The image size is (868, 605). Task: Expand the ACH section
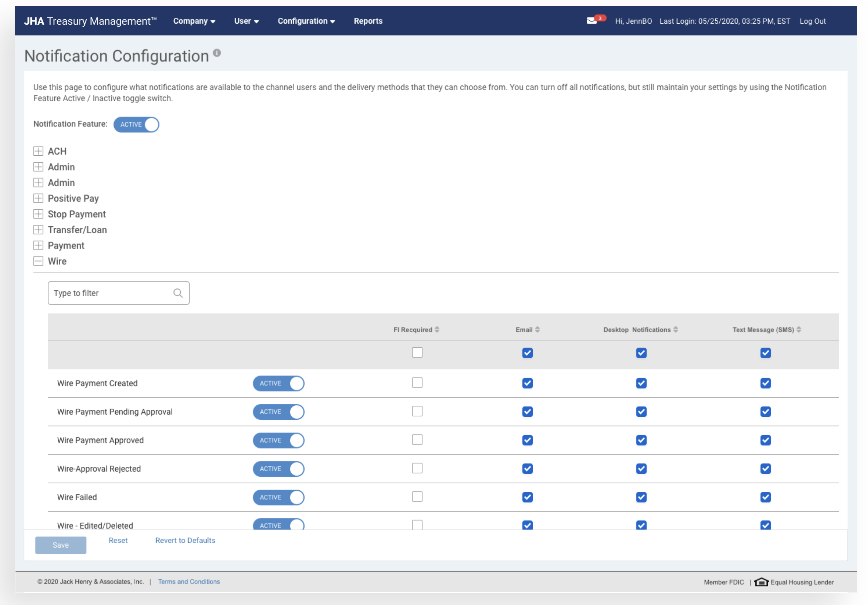pos(38,151)
